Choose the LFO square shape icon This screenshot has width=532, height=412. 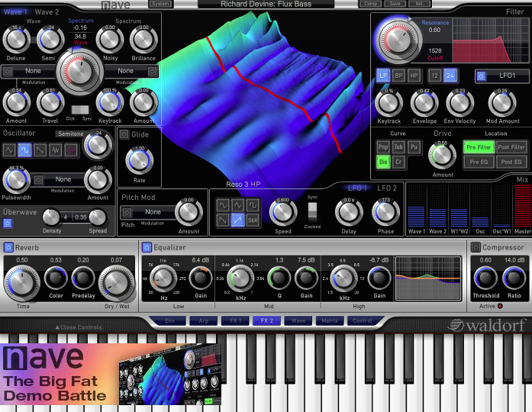(253, 205)
